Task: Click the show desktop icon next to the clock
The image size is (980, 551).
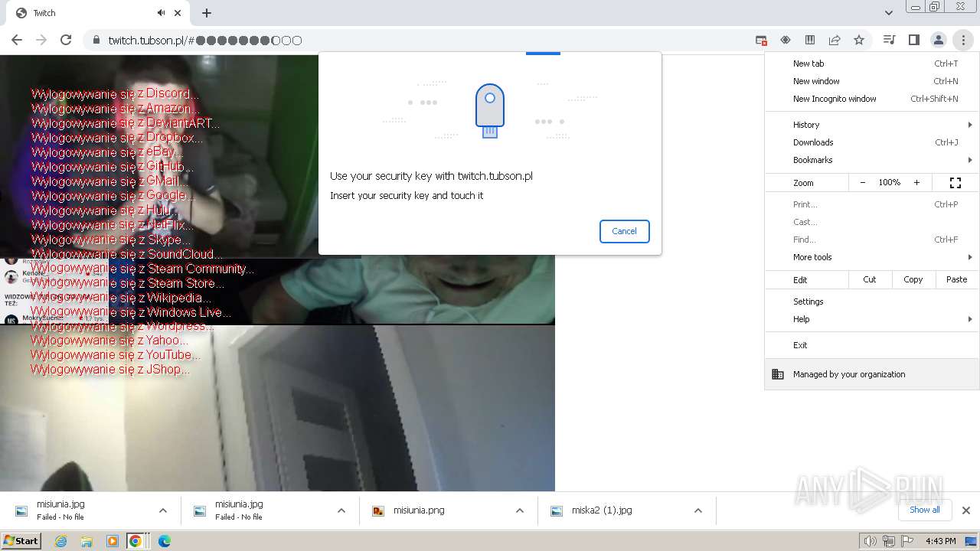Action: point(971,541)
